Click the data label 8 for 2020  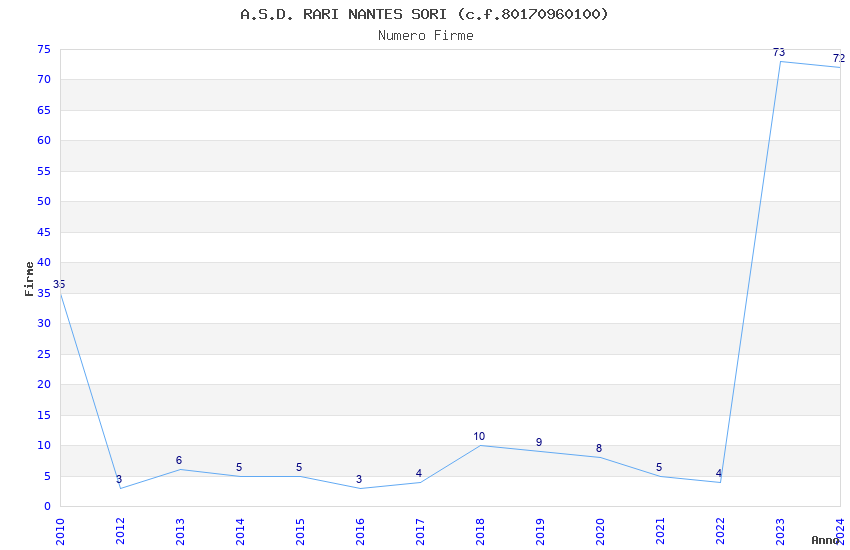click(x=599, y=448)
